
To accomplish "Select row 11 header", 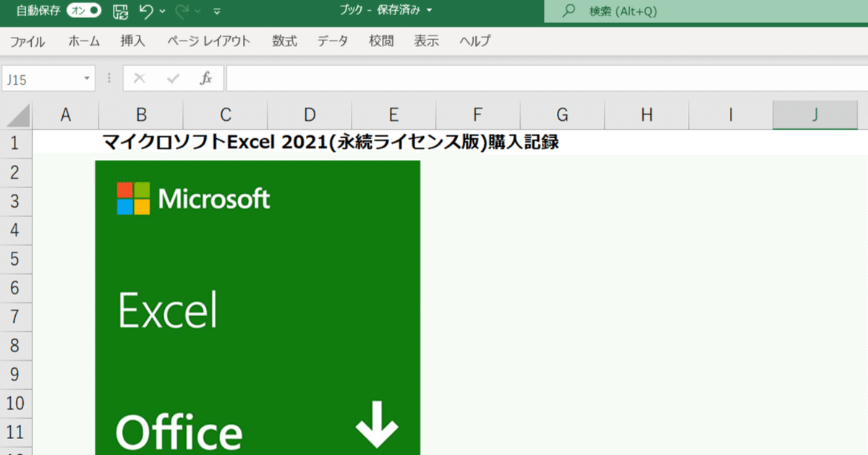I will (x=16, y=432).
